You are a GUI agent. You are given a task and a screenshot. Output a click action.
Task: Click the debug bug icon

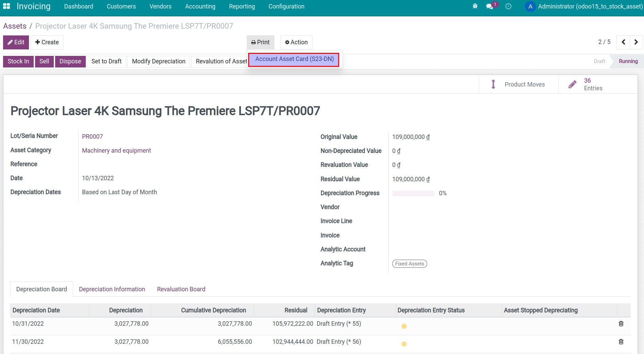click(x=475, y=6)
